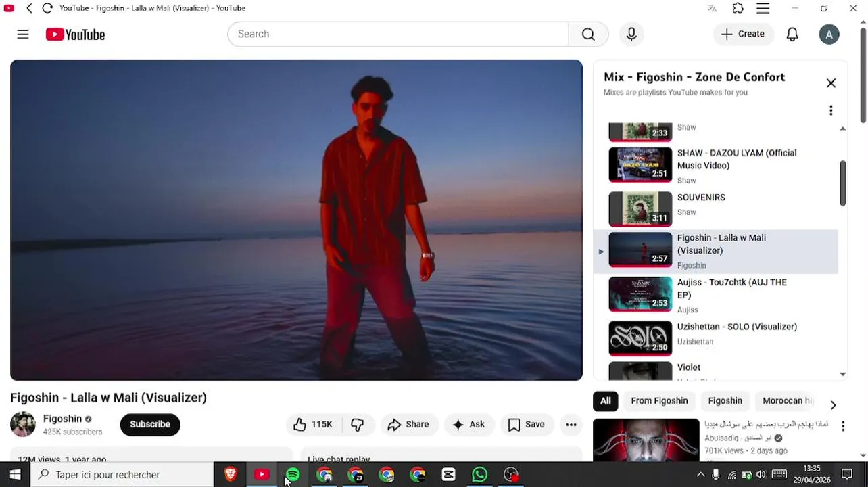Show more filter chips with right arrow
This screenshot has height=487, width=868.
point(833,404)
